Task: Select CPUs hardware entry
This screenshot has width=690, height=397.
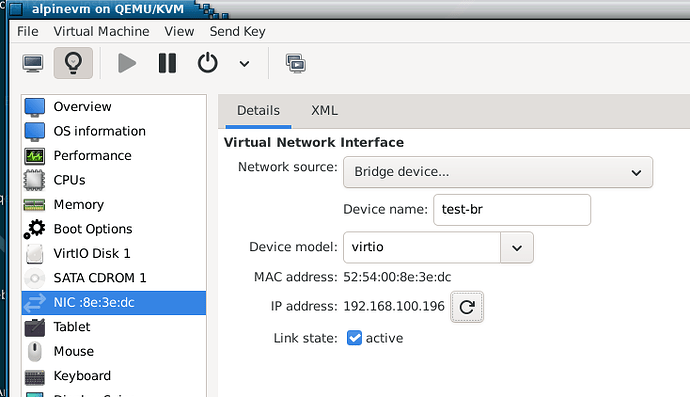Action: tap(114, 180)
